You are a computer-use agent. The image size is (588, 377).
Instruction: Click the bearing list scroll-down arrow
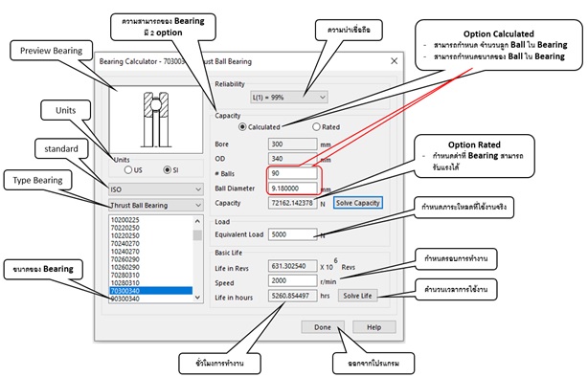[197, 298]
